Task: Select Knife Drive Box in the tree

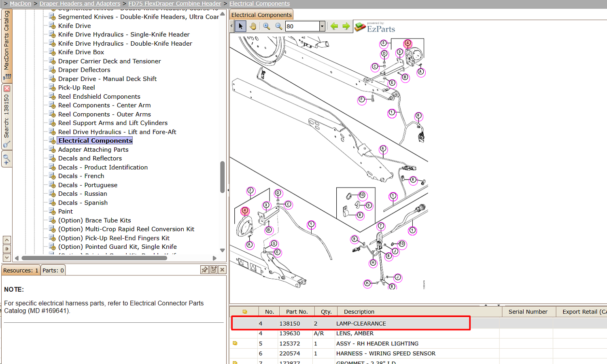Action: 81,52
